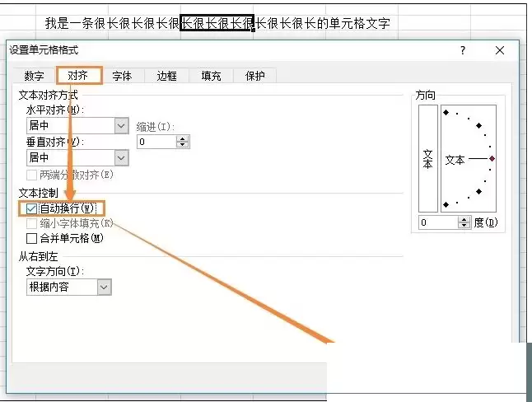The height and width of the screenshot is (402, 532).
Task: Switch to the 对齐 tab
Action: (x=79, y=76)
